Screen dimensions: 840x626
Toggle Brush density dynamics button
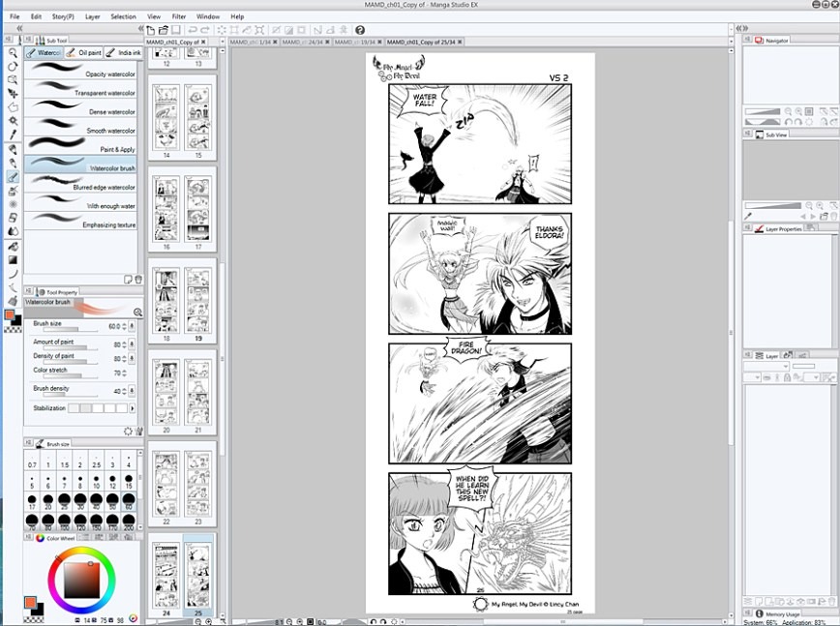click(x=132, y=391)
